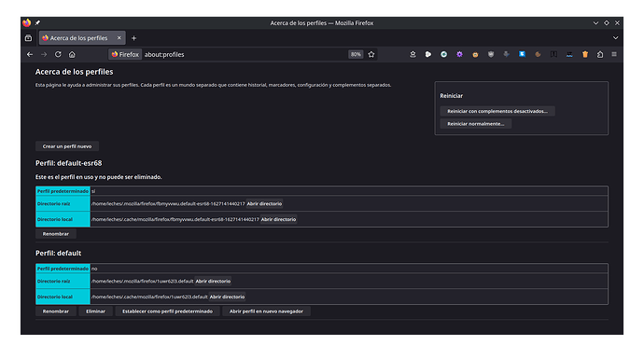Click the Firefox logo in title bar
Viewport: 644px width, 359px height.
27,23
